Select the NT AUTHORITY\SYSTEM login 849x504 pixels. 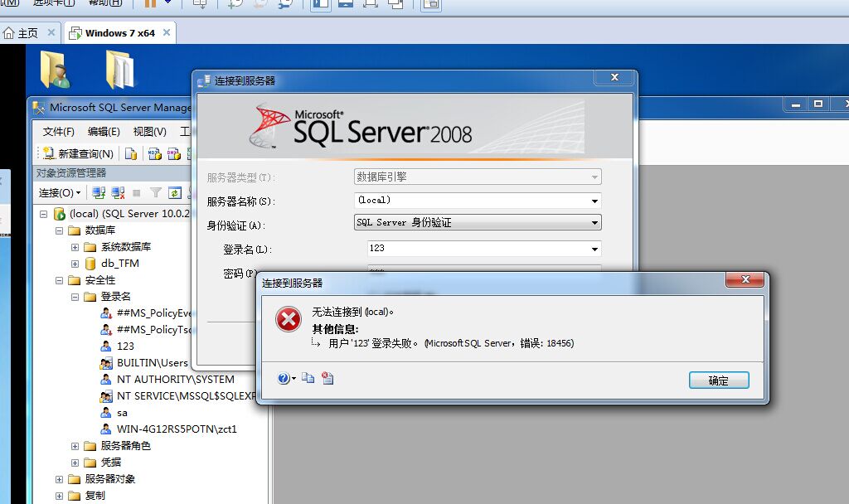(176, 380)
